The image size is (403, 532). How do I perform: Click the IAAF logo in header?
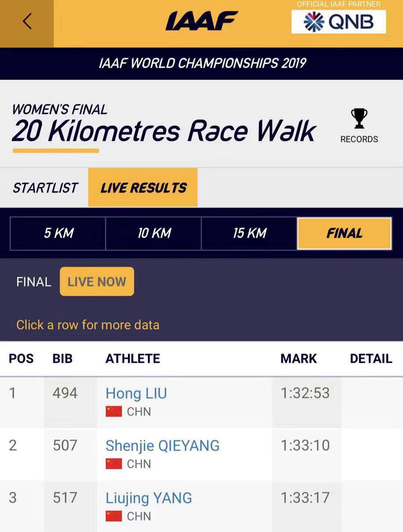point(201,21)
